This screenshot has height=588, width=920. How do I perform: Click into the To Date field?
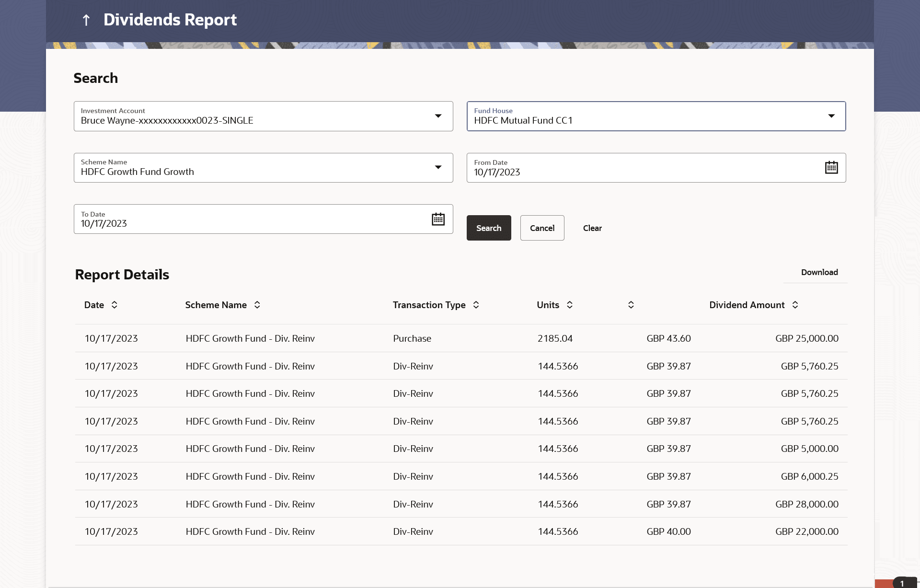(240, 224)
